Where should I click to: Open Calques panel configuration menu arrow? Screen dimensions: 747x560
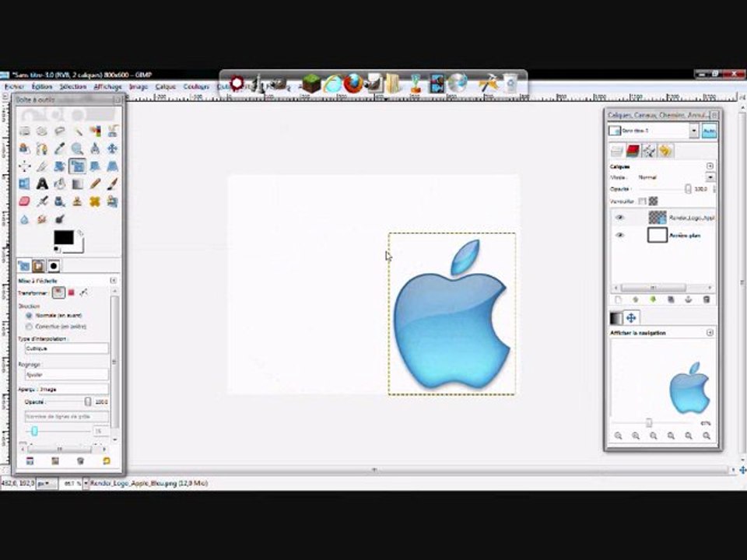pos(710,166)
